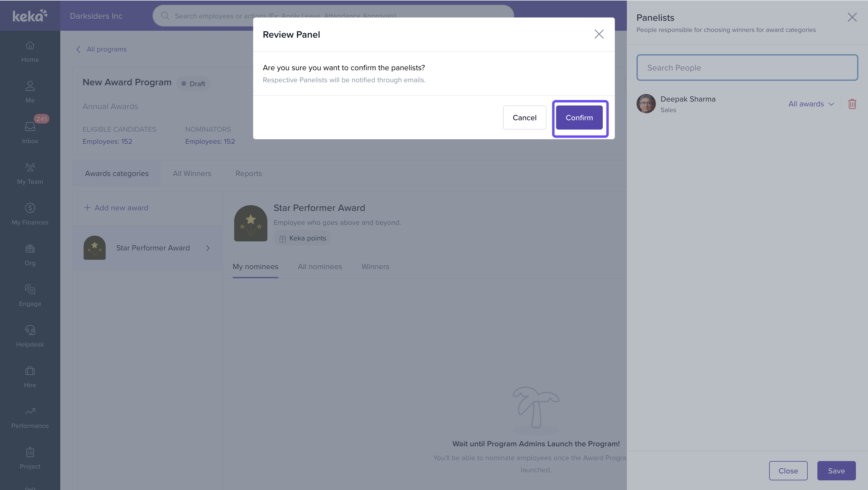Go to My Team sidebar icon

(30, 168)
